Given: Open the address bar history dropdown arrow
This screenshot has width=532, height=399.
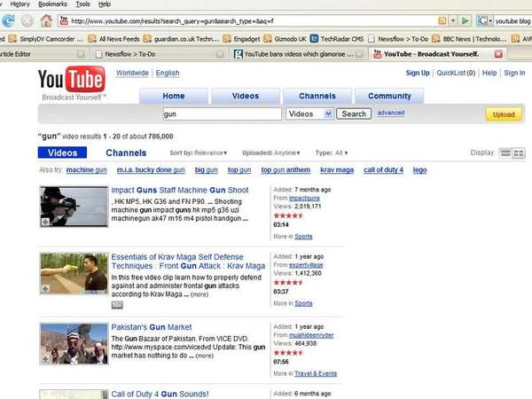Looking at the screenshot, I should 452,20.
